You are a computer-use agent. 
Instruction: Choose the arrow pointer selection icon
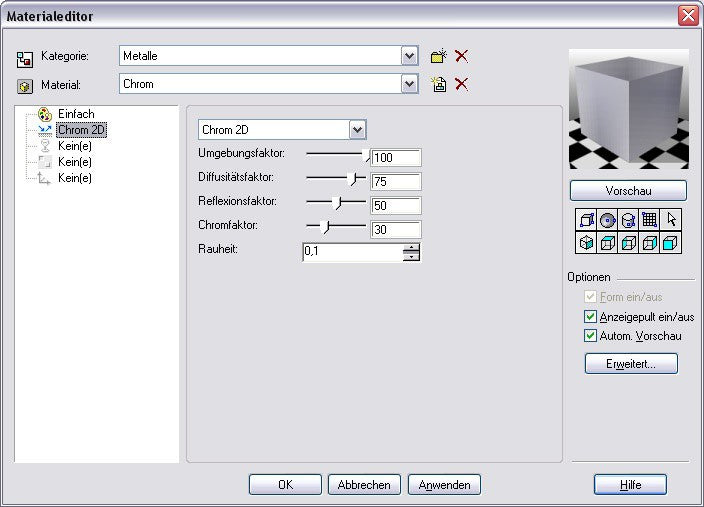coord(671,220)
